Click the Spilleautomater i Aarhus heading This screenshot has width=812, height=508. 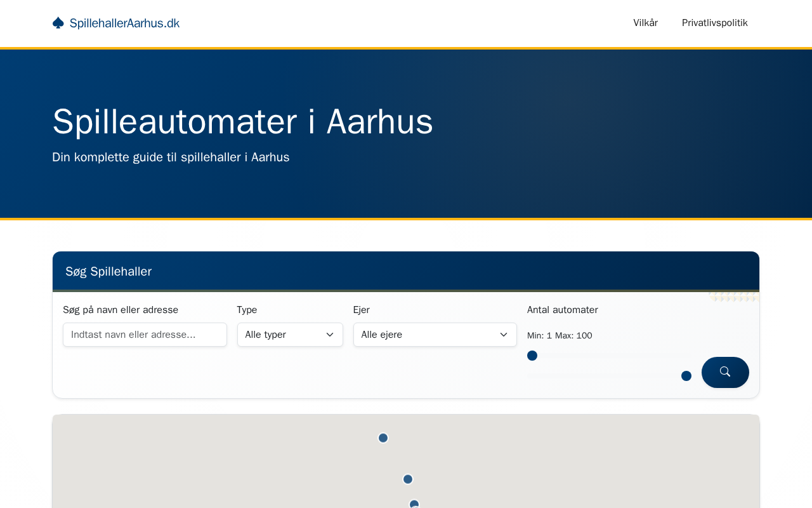(242, 122)
